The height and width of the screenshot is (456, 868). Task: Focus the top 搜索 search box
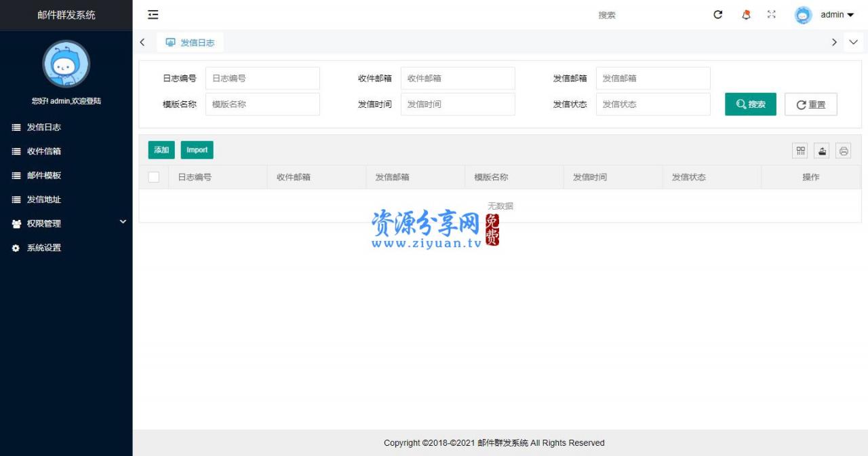(x=644, y=15)
